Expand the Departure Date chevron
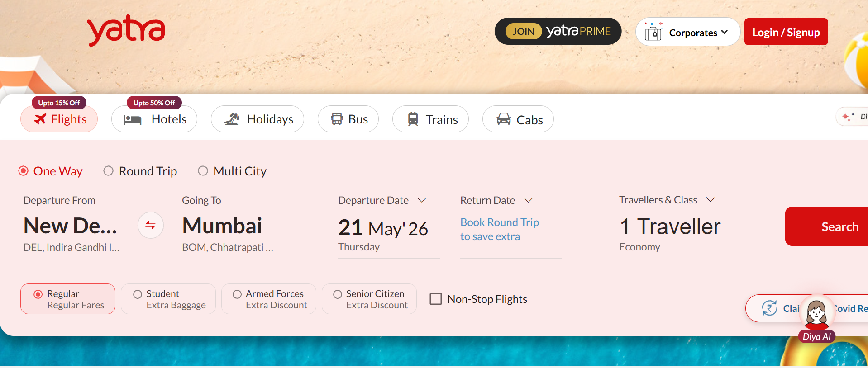 (422, 200)
